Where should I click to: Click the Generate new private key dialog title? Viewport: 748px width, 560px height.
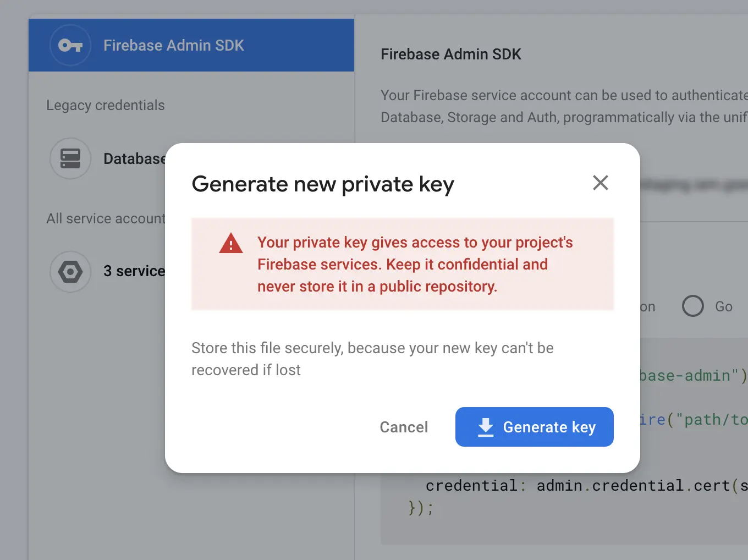(322, 184)
